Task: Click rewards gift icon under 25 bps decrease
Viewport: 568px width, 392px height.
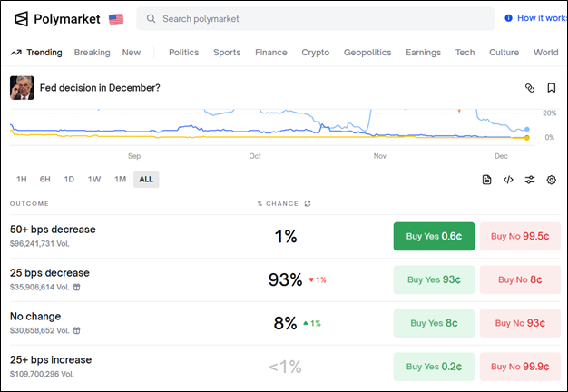Action: [x=76, y=287]
